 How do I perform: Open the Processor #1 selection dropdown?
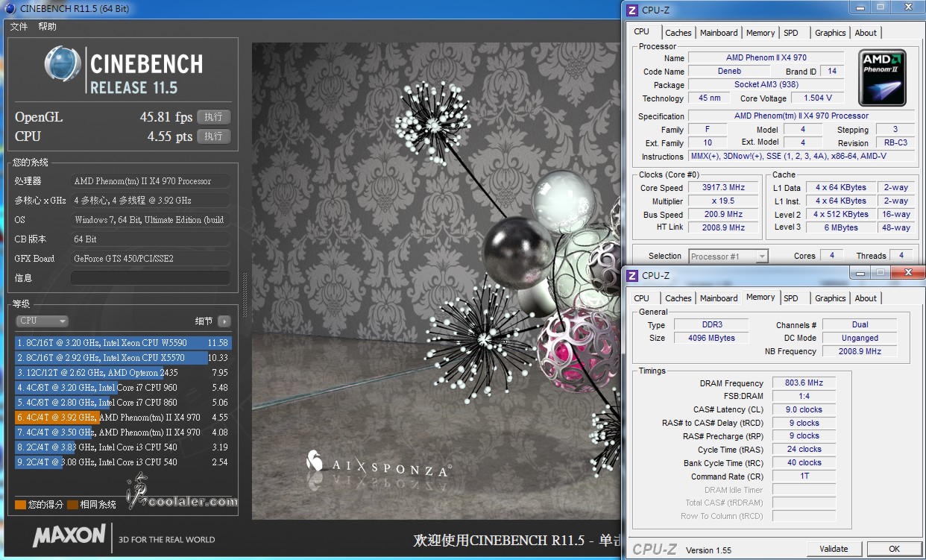tap(728, 256)
